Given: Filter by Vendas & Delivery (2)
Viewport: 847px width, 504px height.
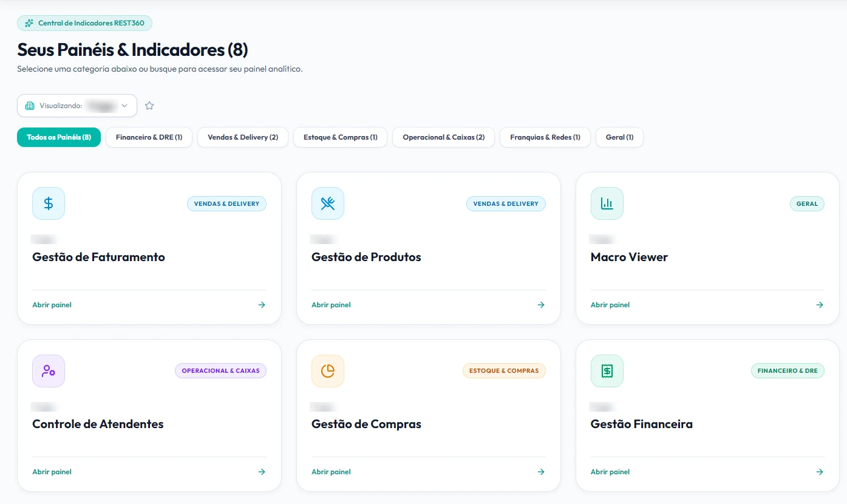Looking at the screenshot, I should point(243,137).
